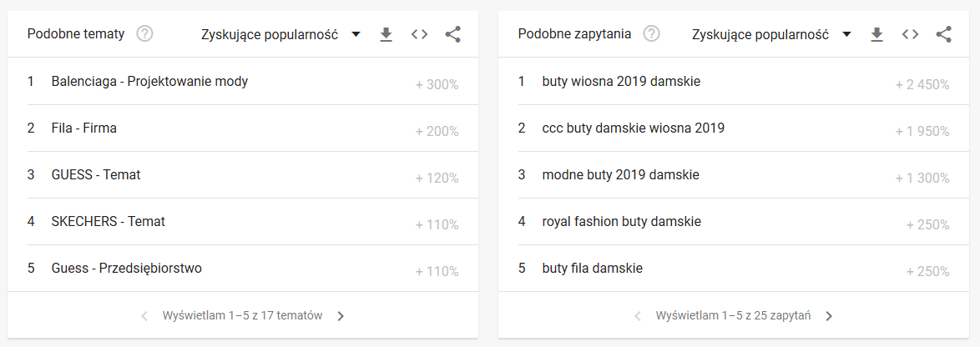Open sorting dropdown in Podobne zapytania
980x347 pixels.
tap(772, 35)
